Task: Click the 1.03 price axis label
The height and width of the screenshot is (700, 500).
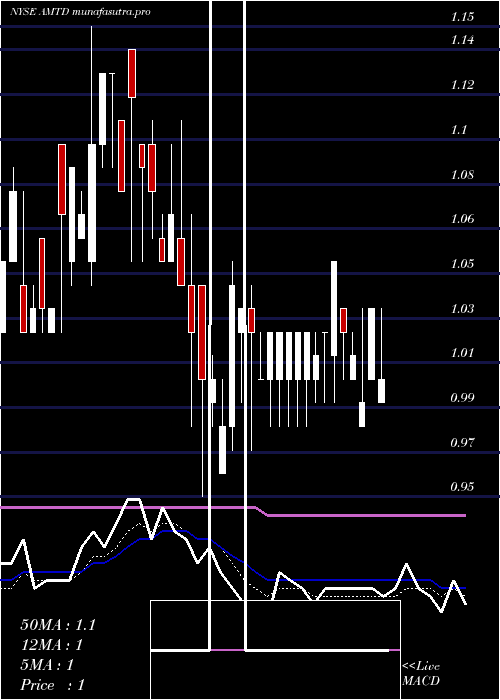Action: [462, 308]
